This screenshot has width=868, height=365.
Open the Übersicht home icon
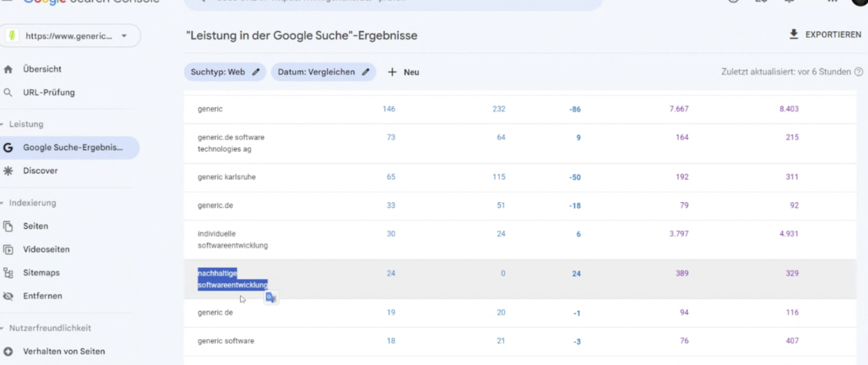[x=8, y=69]
